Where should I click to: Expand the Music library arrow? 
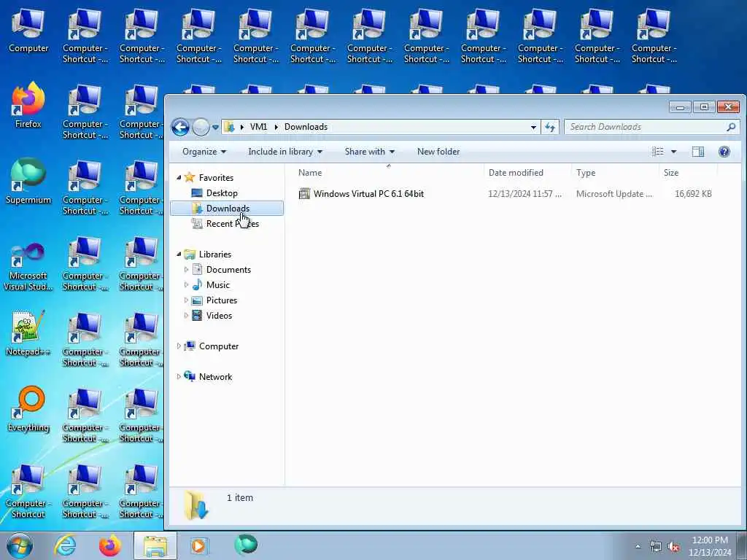(x=186, y=285)
